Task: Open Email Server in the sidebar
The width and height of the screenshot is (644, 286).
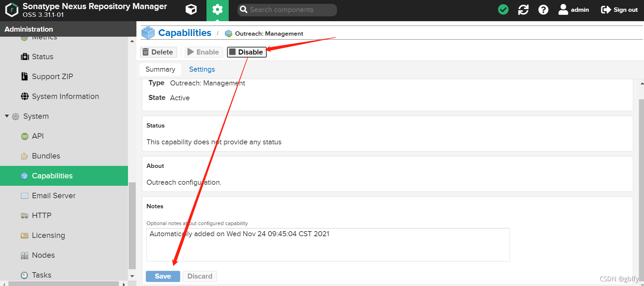Action: [64, 195]
